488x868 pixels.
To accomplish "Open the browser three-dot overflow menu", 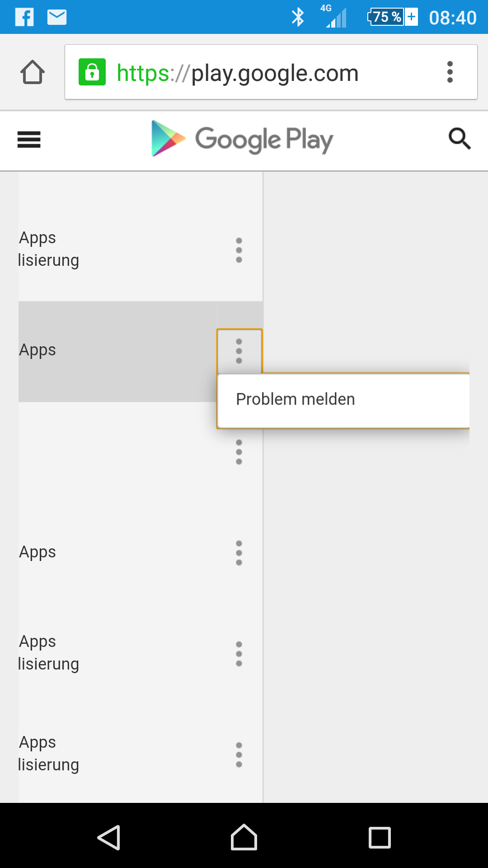I will coord(450,72).
